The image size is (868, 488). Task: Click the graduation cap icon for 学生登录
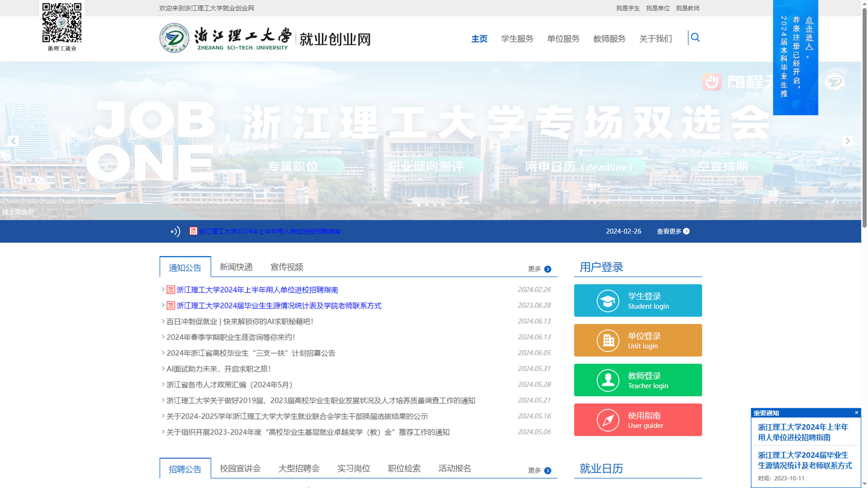point(608,301)
